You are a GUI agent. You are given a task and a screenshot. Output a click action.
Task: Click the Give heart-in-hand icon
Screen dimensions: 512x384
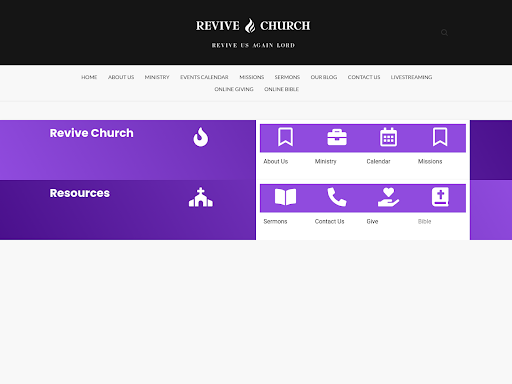(389, 197)
